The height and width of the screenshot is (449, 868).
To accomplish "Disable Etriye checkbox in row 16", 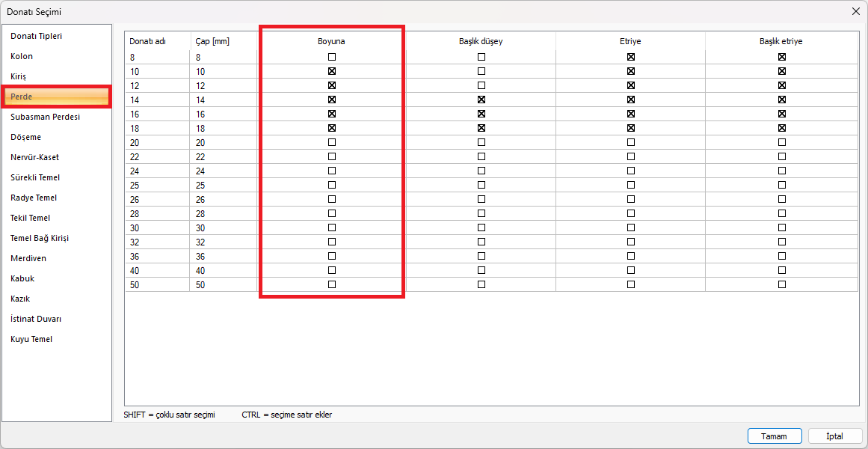I will click(631, 114).
